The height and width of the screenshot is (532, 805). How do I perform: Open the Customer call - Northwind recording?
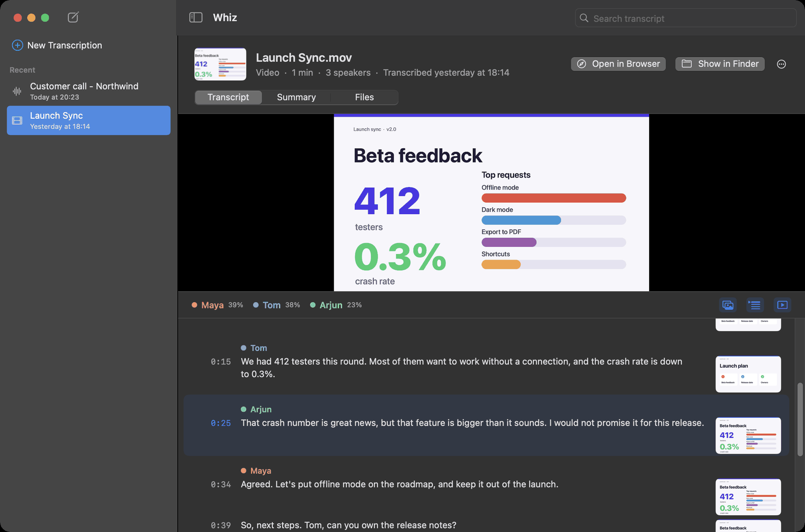(89, 91)
